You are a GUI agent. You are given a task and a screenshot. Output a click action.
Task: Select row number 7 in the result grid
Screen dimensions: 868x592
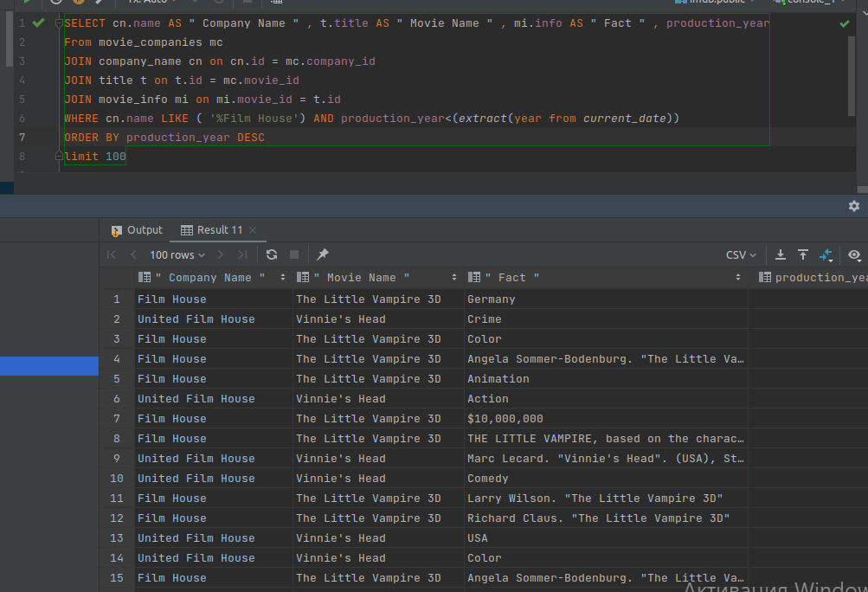(117, 419)
